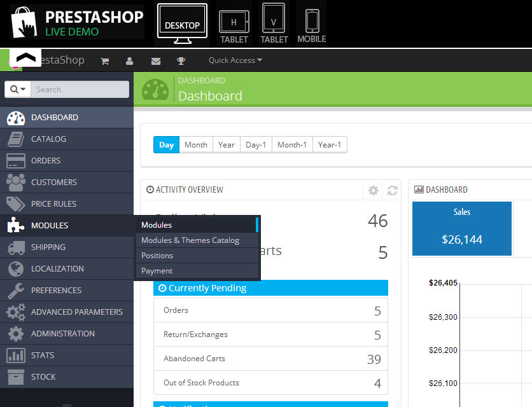Click the Localization globe icon
Screen dimensions: 532x407
click(x=16, y=269)
